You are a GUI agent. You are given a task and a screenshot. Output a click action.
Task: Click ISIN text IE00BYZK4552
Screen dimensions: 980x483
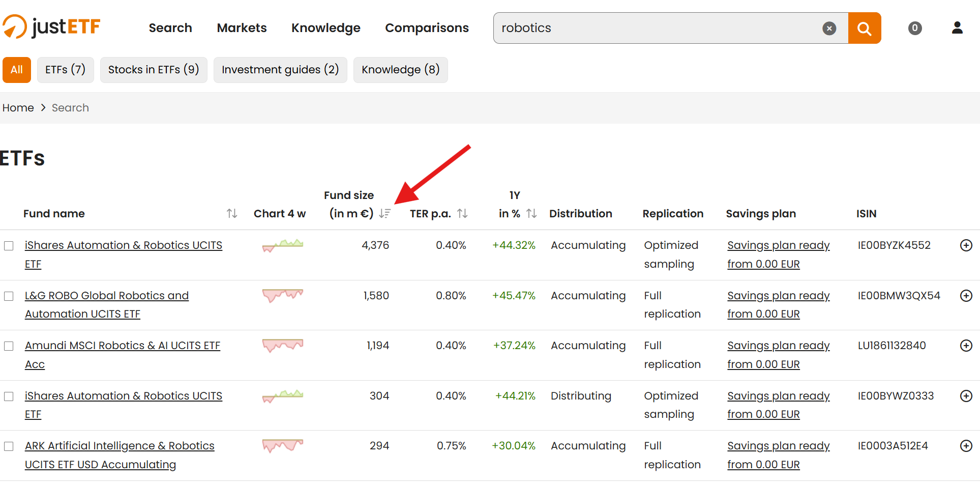(894, 245)
